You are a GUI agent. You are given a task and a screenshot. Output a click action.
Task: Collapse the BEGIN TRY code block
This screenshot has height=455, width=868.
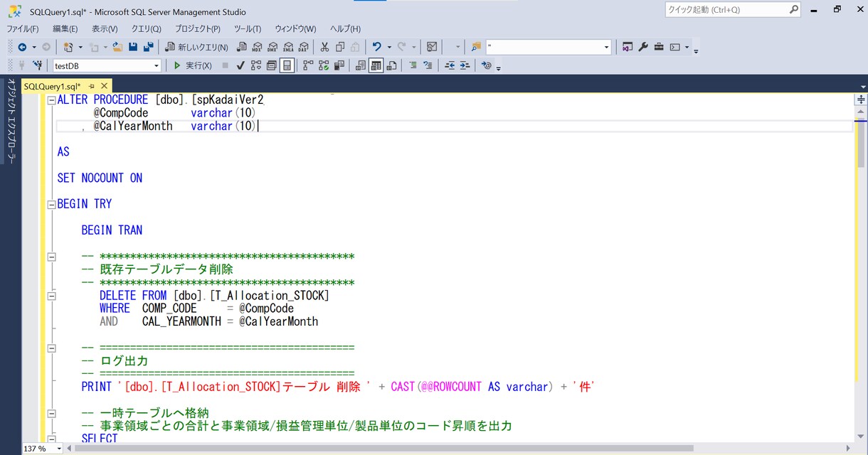coord(51,204)
